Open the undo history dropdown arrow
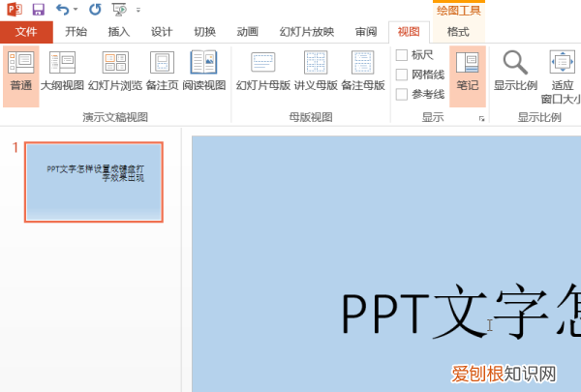This screenshot has width=581, height=392. click(x=76, y=10)
